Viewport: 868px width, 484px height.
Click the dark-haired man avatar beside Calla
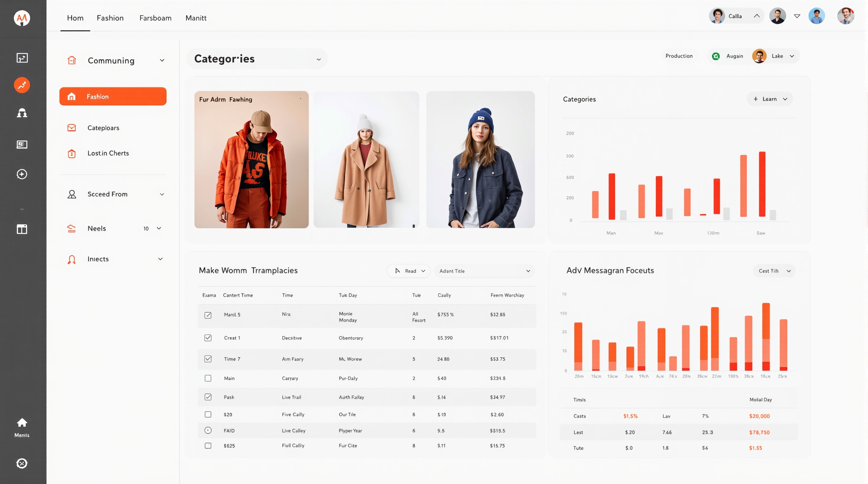pyautogui.click(x=777, y=16)
